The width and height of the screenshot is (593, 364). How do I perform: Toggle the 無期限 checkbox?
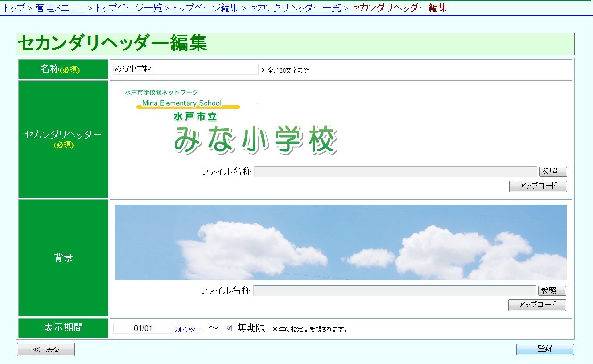pyautogui.click(x=229, y=328)
